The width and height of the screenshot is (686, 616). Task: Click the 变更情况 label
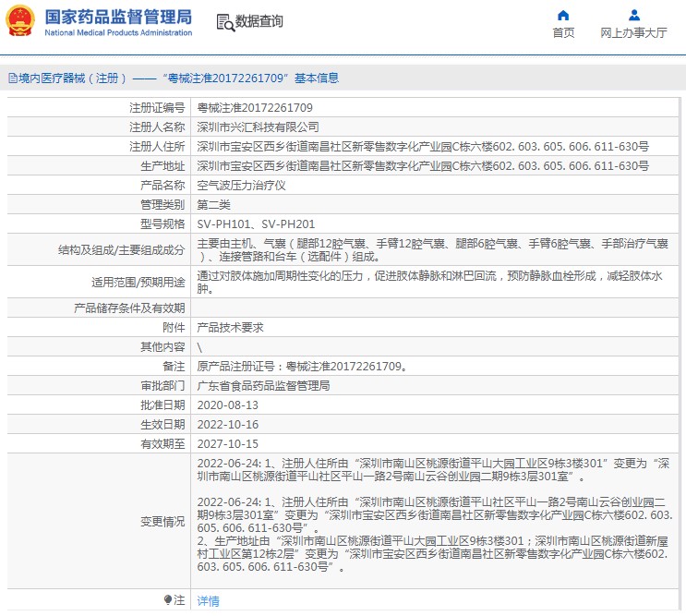point(162,522)
